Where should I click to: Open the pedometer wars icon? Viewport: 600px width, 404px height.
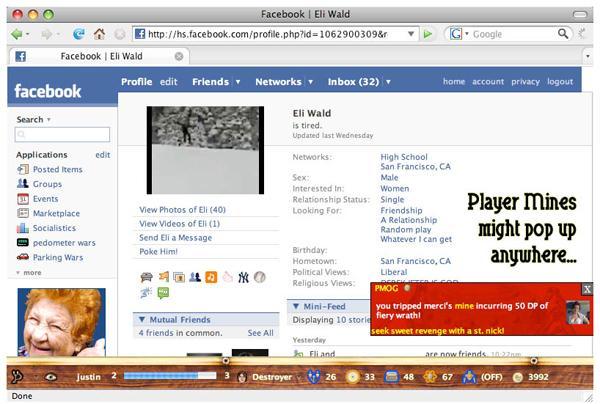tap(23, 242)
